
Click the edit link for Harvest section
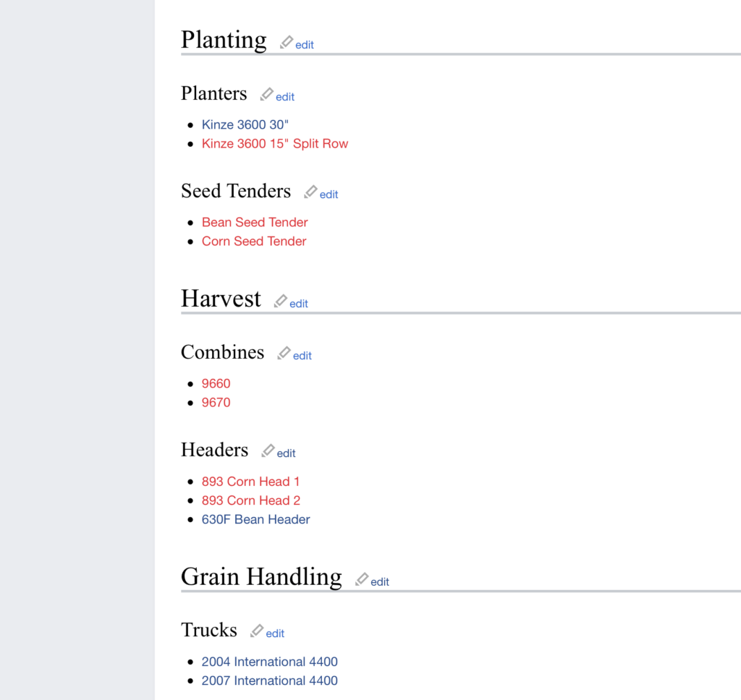[x=299, y=304]
